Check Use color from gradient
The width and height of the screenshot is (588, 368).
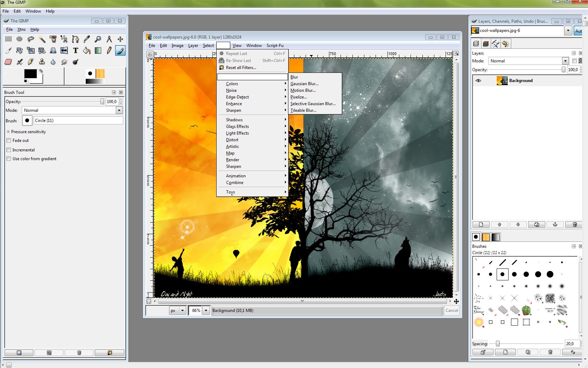tap(9, 159)
